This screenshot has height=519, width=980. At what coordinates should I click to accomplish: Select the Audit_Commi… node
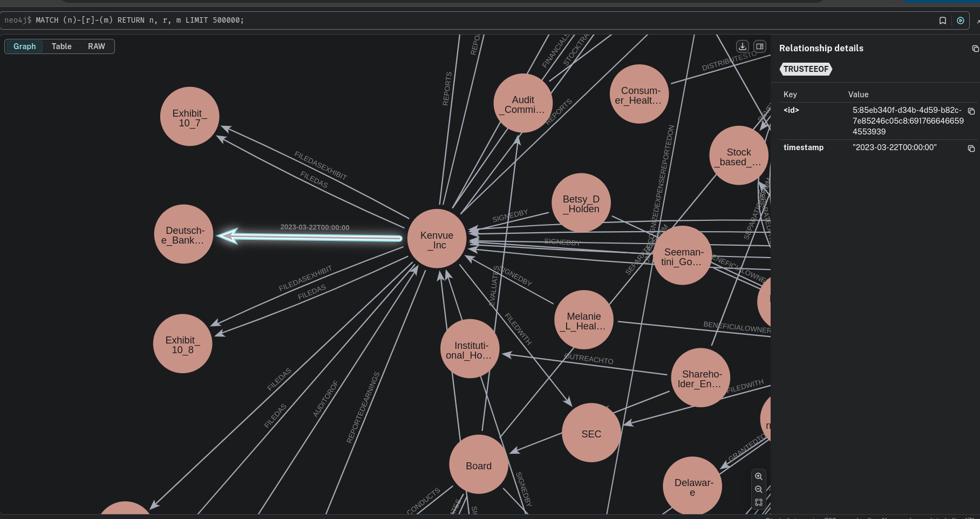coord(523,103)
